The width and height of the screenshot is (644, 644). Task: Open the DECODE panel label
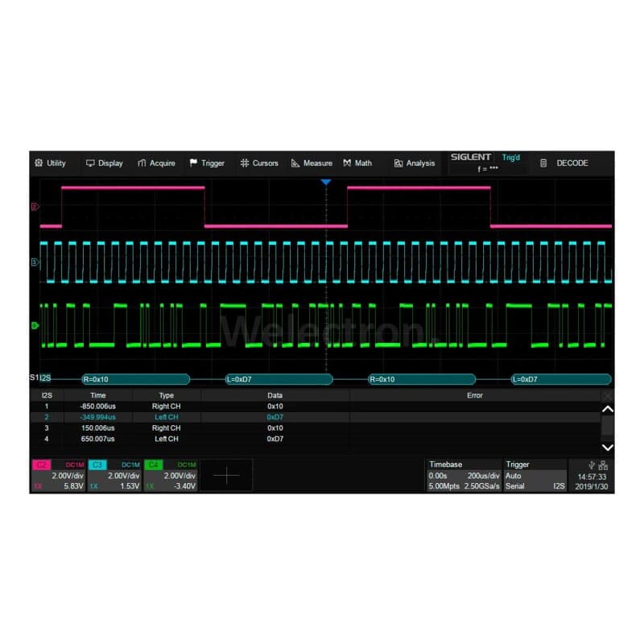(572, 163)
